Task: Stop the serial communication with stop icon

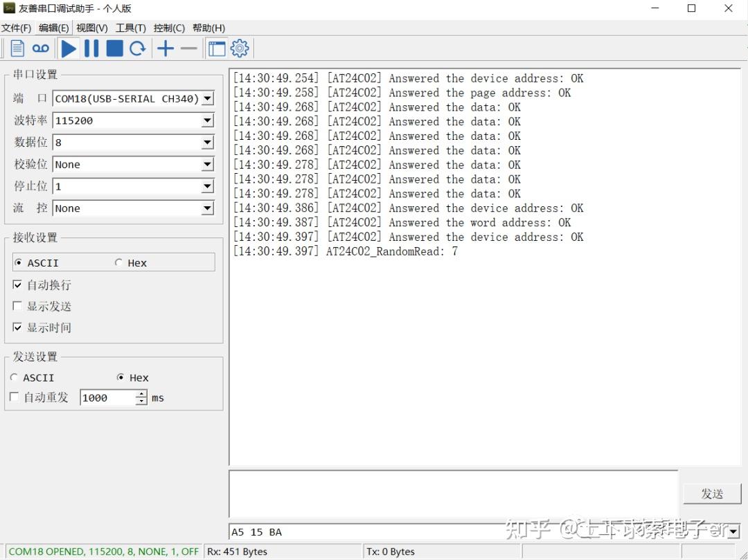Action: click(x=114, y=48)
